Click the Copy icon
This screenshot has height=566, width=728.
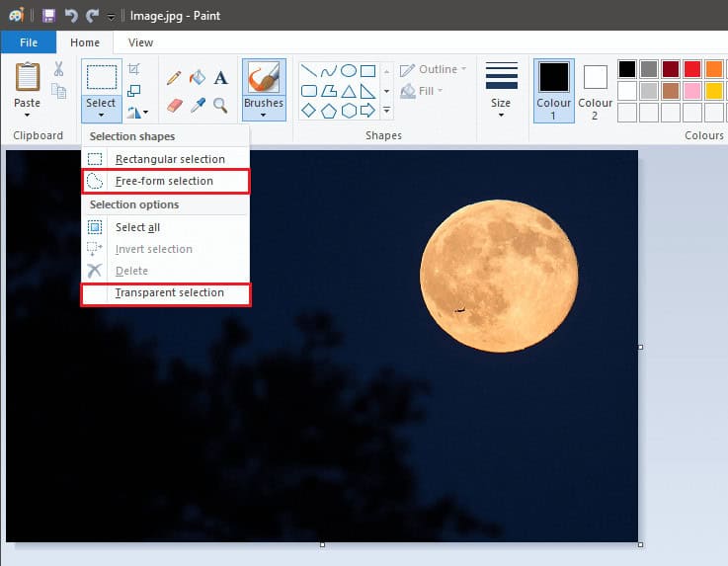pos(58,91)
